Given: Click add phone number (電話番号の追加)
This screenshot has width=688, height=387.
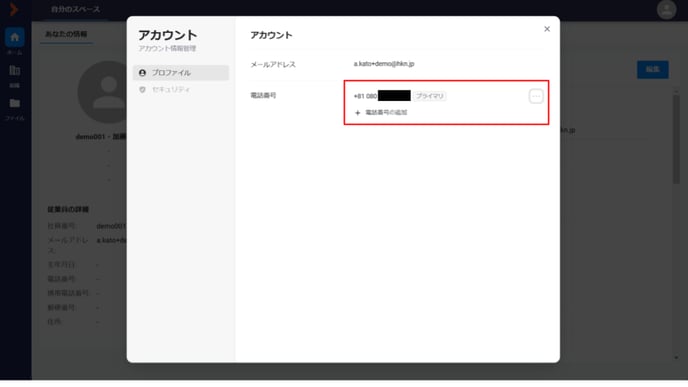Looking at the screenshot, I should coord(381,113).
